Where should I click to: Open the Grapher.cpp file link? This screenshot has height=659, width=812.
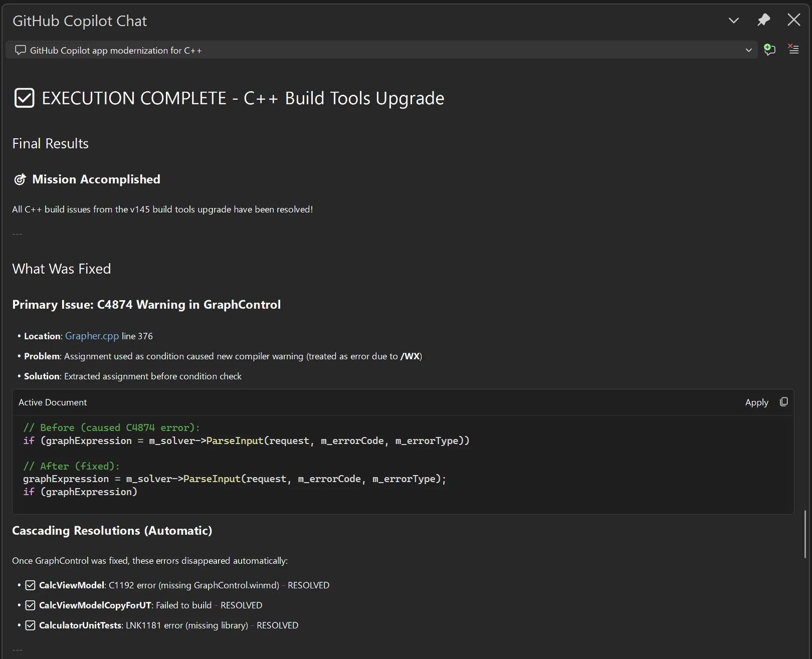(x=92, y=336)
